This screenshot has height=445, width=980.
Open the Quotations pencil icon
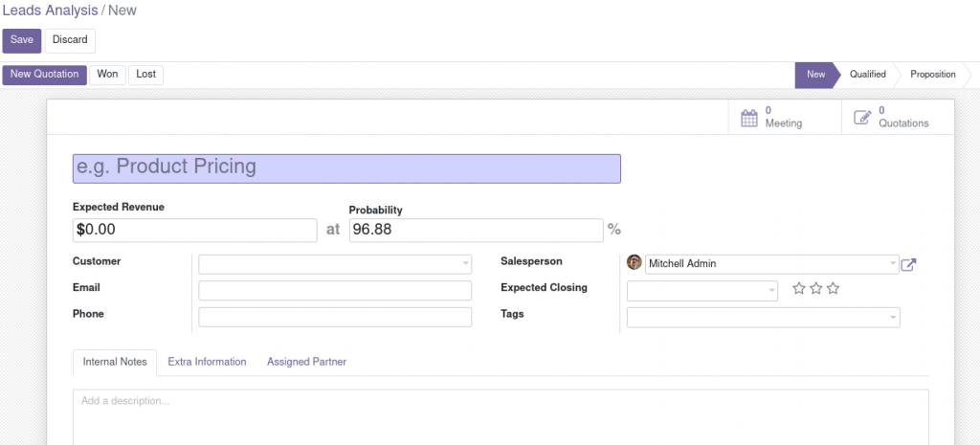pos(862,118)
